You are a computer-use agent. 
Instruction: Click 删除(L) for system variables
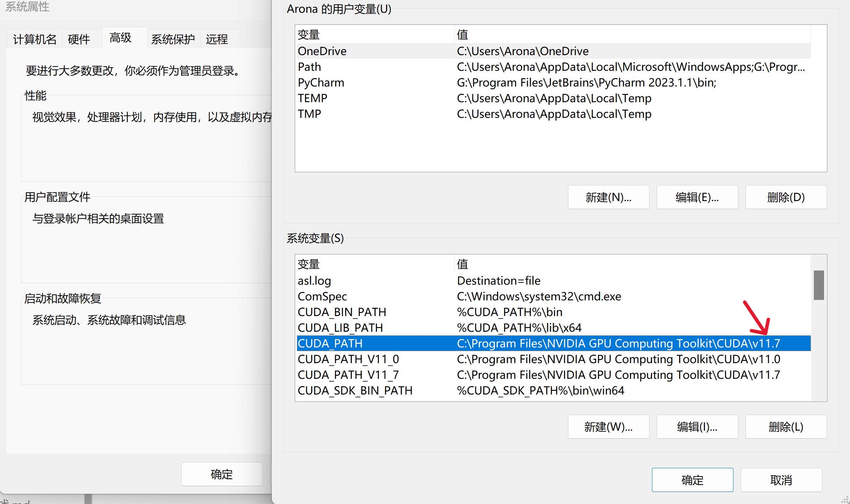pos(786,427)
